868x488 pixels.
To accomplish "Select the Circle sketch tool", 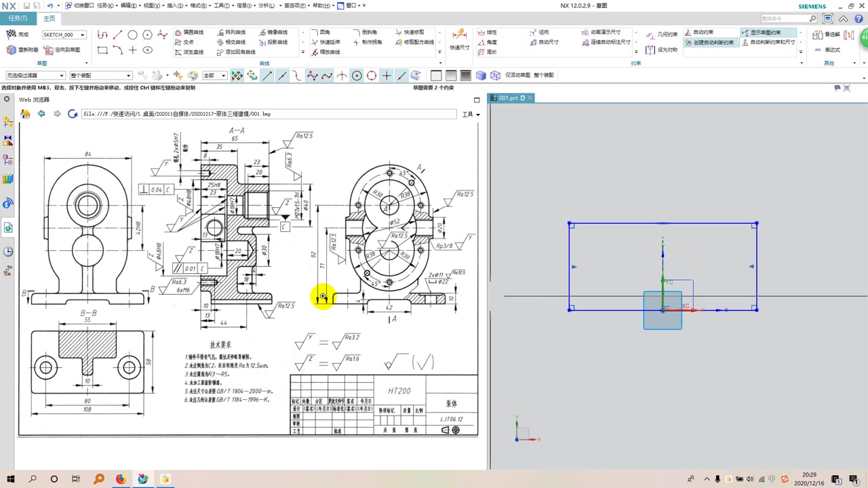I will pyautogui.click(x=132, y=35).
